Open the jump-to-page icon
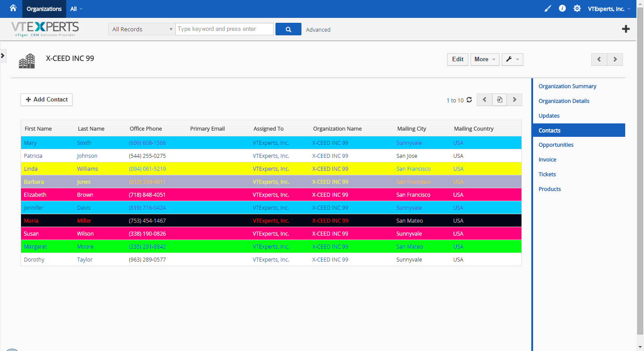Image resolution: width=644 pixels, height=351 pixels. pos(500,100)
